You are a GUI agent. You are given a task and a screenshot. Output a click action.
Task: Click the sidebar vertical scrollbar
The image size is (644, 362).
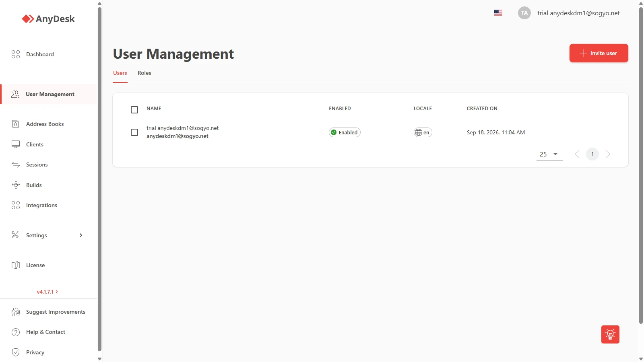[x=99, y=179]
